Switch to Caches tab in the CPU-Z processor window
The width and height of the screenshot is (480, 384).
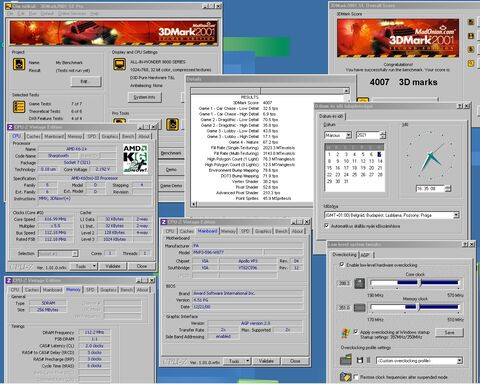(33, 136)
